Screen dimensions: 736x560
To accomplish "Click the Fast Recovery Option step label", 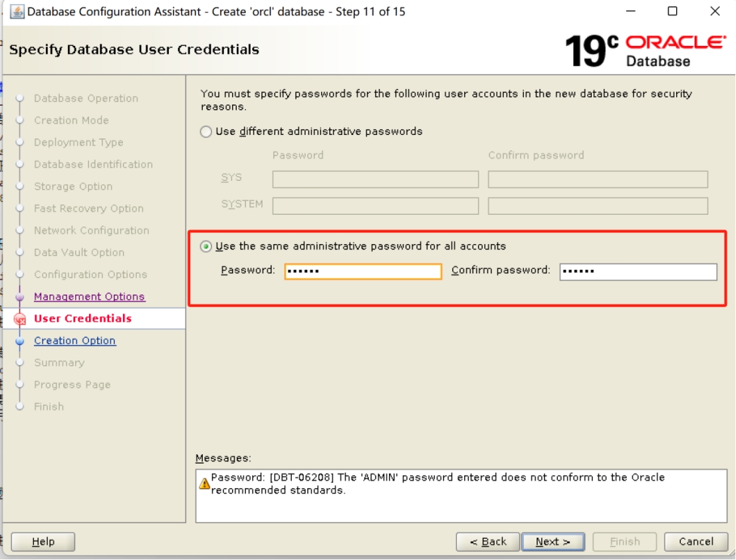I will (88, 209).
